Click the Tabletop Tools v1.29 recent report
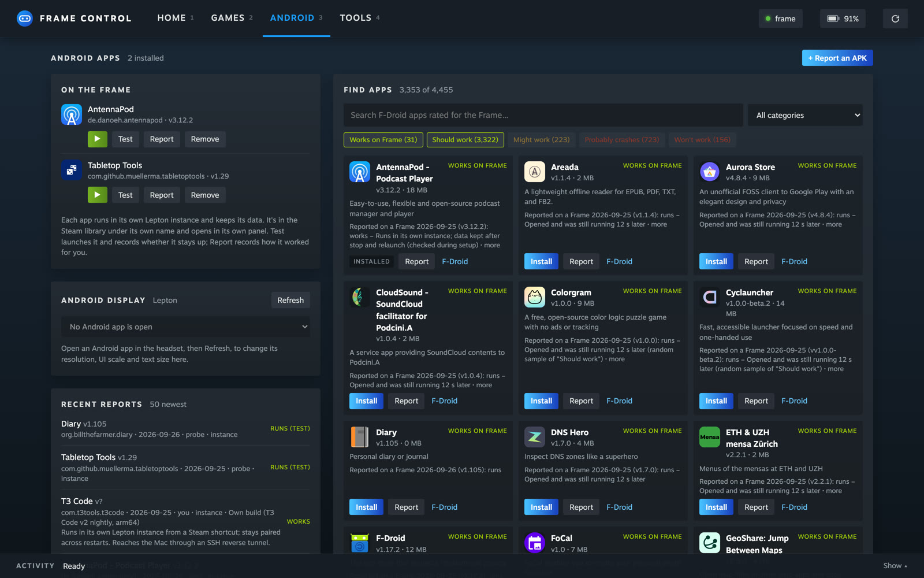Viewport: 924px width, 578px height. [x=185, y=467]
